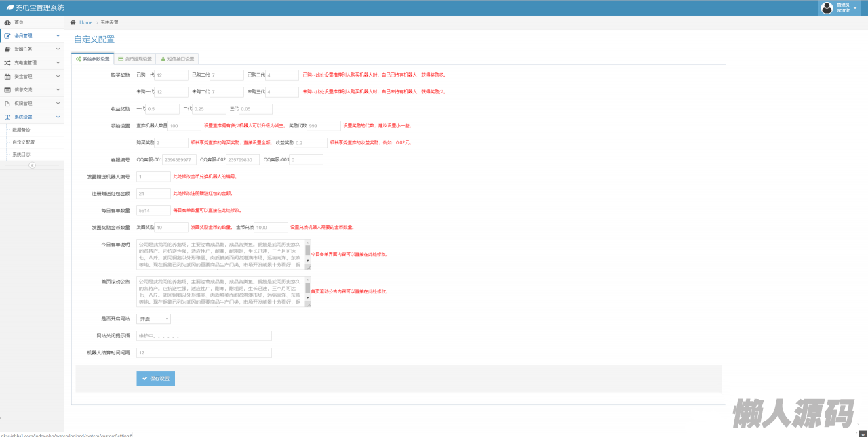Click the 充电宝管理 shuffle icon
This screenshot has height=437, width=868.
pyautogui.click(x=7, y=63)
